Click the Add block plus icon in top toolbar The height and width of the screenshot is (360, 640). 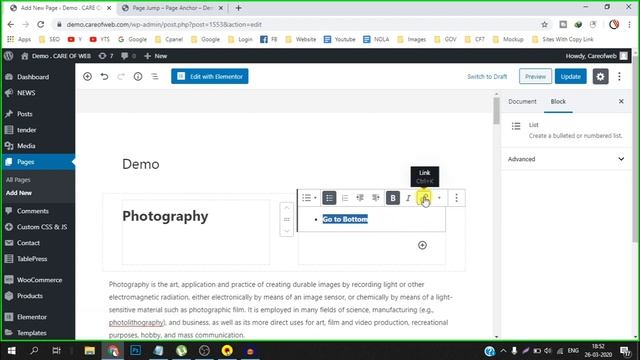(87, 76)
